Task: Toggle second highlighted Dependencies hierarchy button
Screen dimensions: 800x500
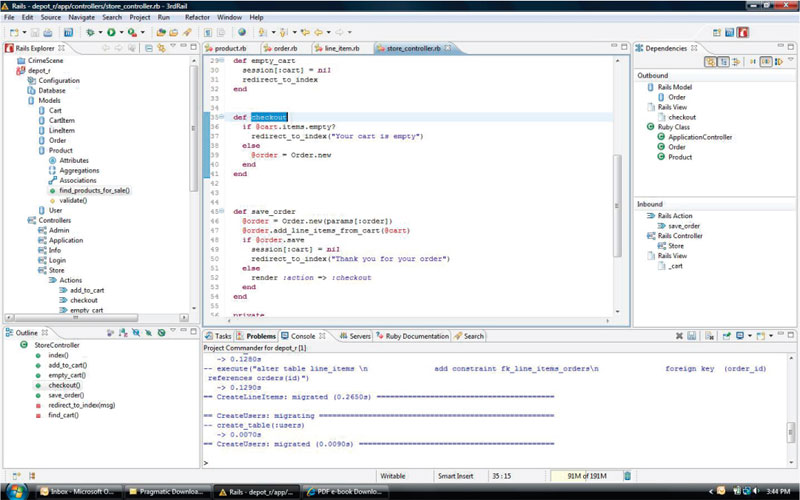Action: click(723, 62)
